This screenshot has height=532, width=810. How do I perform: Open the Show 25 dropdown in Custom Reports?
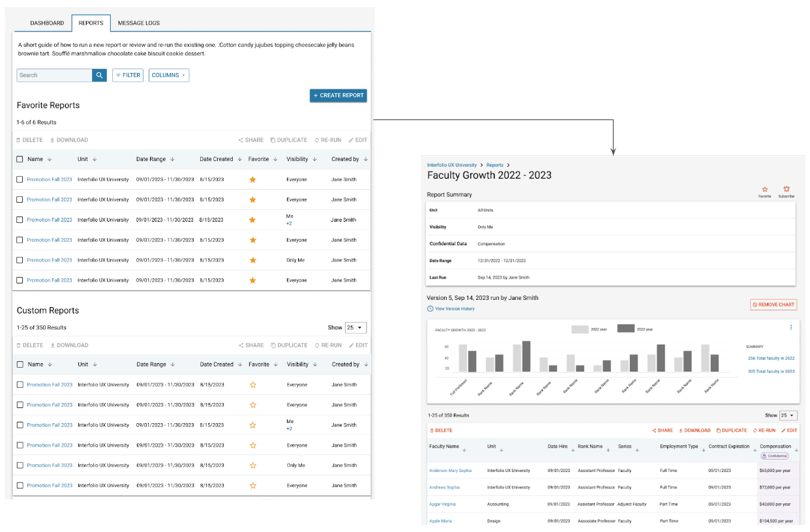(x=355, y=328)
